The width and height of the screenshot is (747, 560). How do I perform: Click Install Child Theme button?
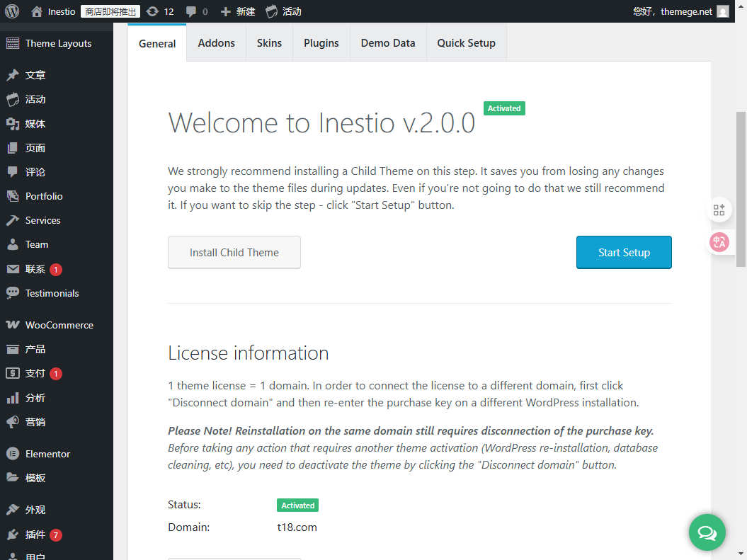point(234,252)
